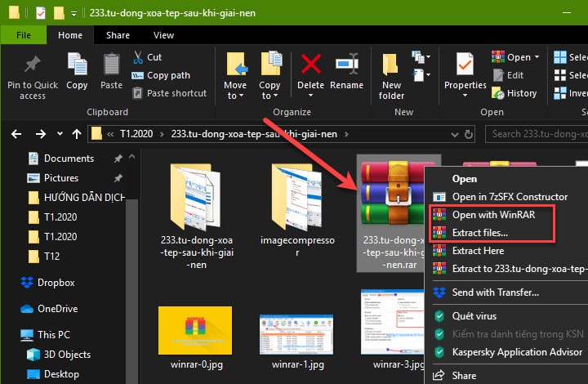Image resolution: width=588 pixels, height=384 pixels.
Task: Click Edit in the Open group
Action: (508, 75)
